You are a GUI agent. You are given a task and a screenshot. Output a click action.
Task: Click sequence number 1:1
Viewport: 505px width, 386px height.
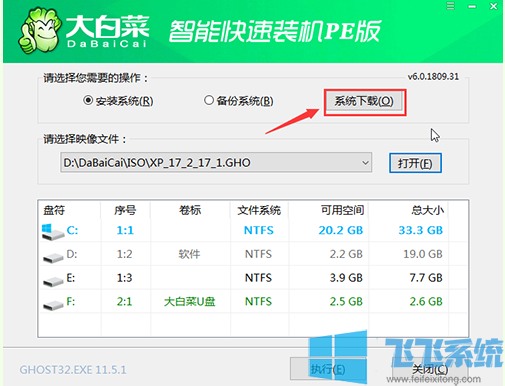(x=125, y=230)
